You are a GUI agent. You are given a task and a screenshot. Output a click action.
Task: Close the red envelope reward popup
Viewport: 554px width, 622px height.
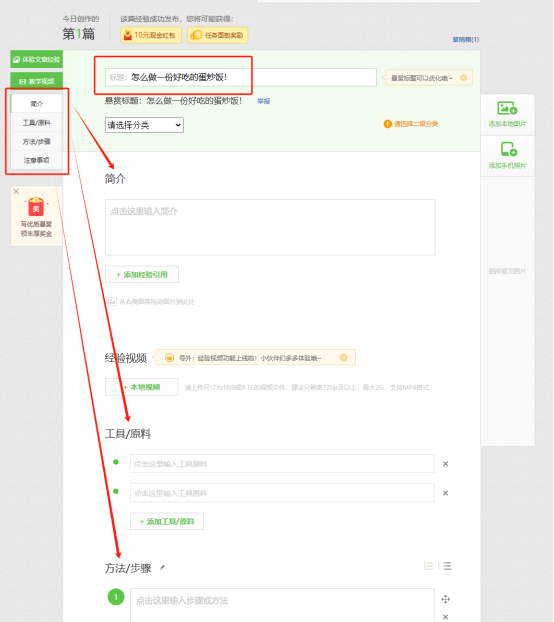16,192
